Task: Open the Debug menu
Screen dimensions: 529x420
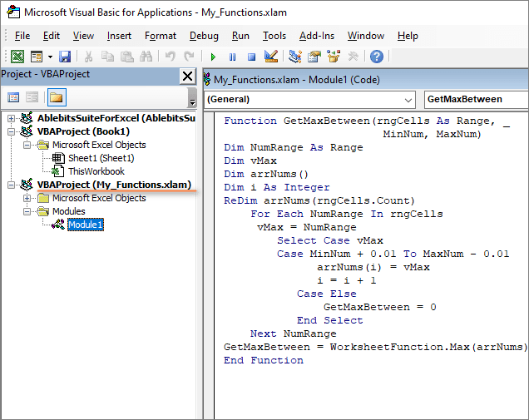Action: point(204,36)
